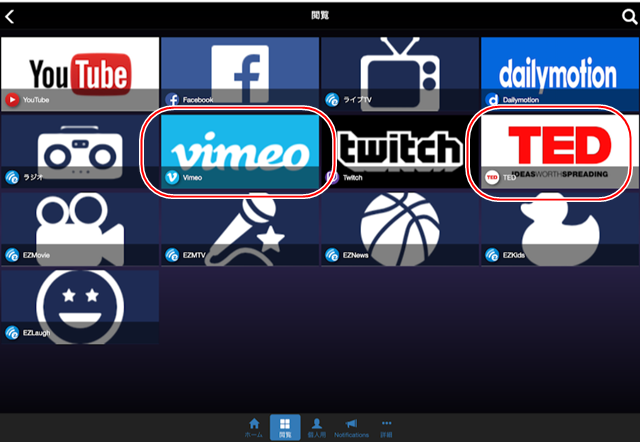This screenshot has width=640, height=442.
Task: Switch to the 個人用 personal tab
Action: tap(316, 428)
